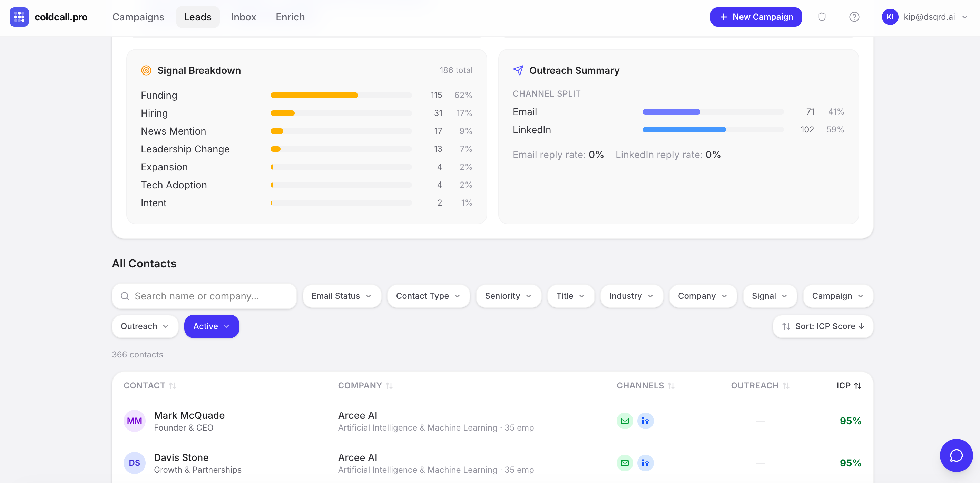The image size is (980, 483).
Task: Click Mark McQuade's email channel icon
Action: point(624,421)
